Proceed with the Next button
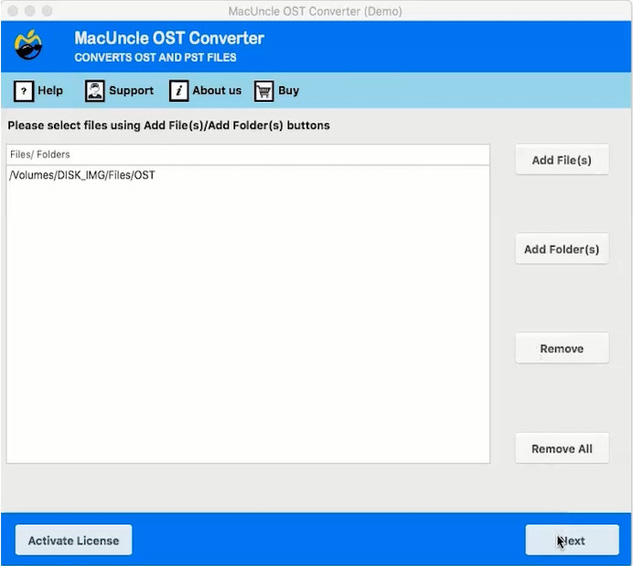 click(x=571, y=540)
